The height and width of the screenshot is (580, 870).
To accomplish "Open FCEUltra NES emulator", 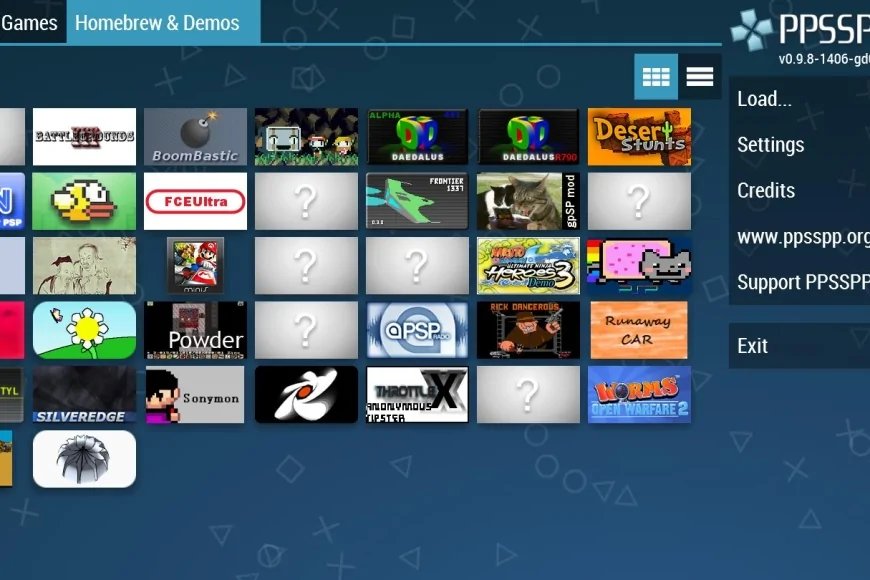I will point(195,201).
